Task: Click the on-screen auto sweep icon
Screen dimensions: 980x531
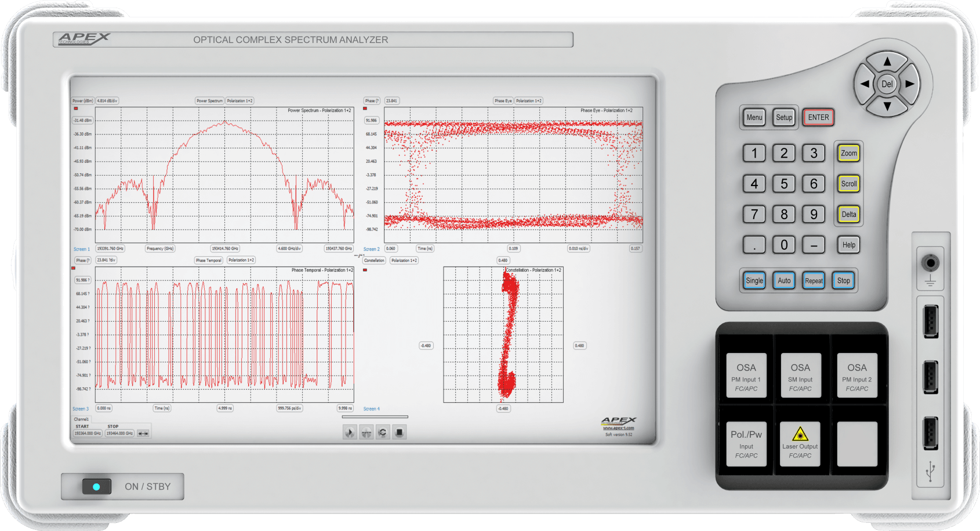Action: 366,432
